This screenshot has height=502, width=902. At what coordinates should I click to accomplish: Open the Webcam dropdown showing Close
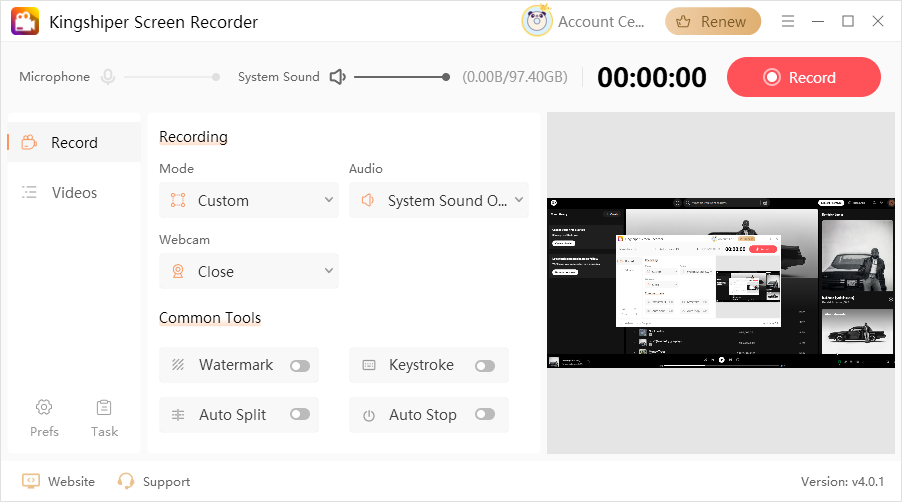point(249,271)
